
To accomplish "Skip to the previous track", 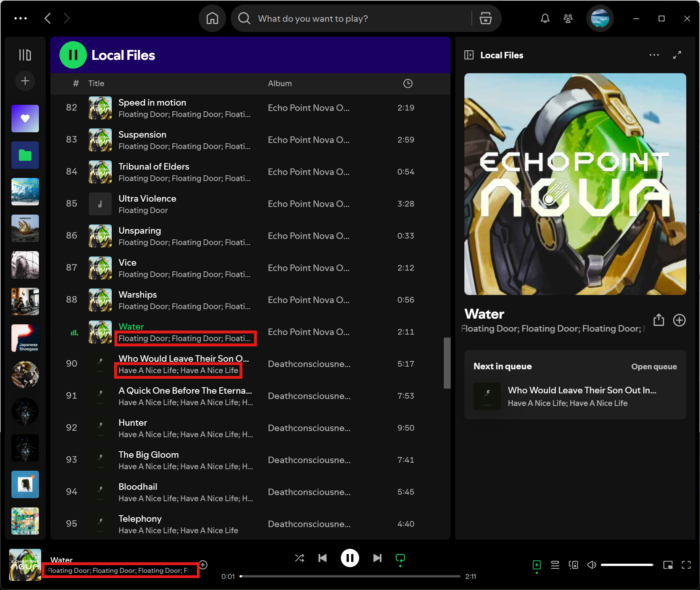I will (323, 558).
